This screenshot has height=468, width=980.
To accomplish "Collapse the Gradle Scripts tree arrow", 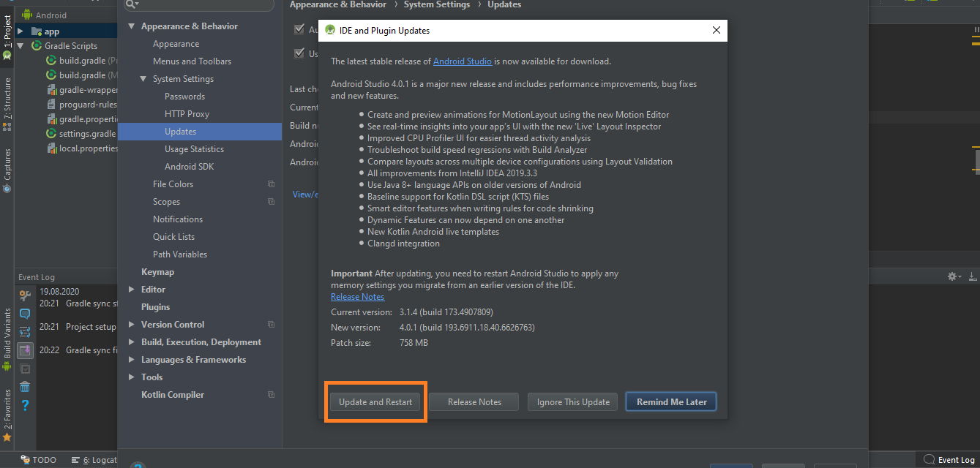I will 20,46.
